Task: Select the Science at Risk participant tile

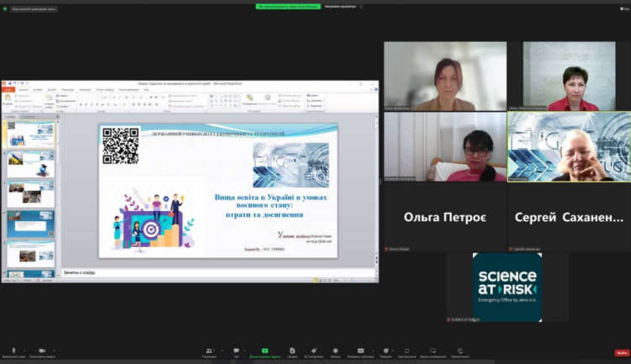Action: (507, 287)
